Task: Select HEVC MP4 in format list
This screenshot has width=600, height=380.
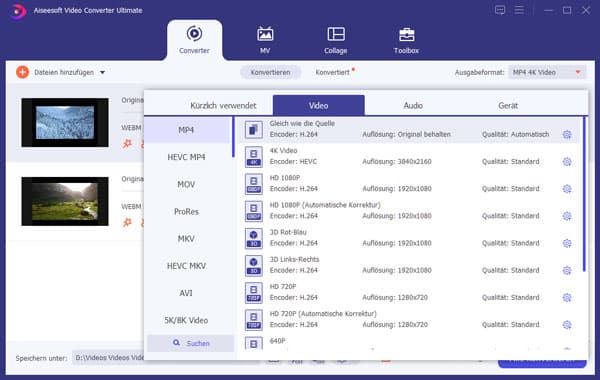Action: [x=186, y=157]
